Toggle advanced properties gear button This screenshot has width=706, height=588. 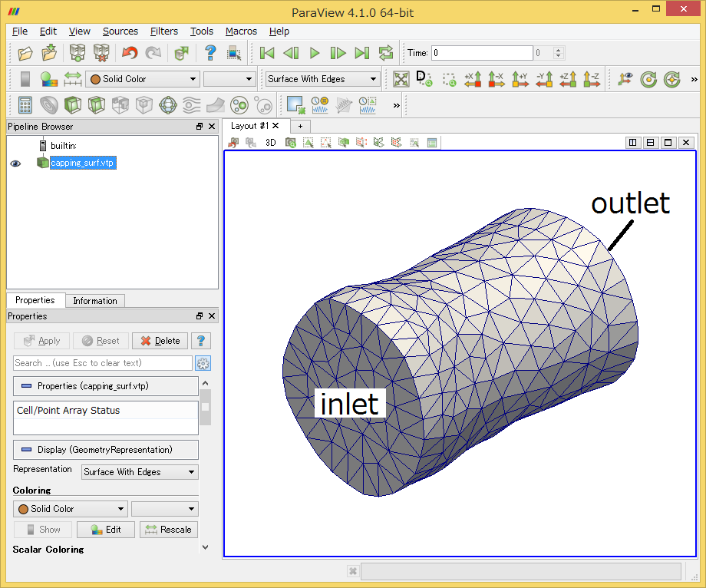(203, 363)
